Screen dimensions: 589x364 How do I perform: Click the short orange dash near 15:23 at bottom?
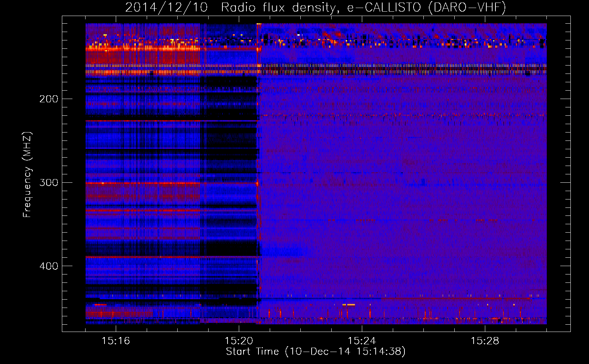pos(349,304)
